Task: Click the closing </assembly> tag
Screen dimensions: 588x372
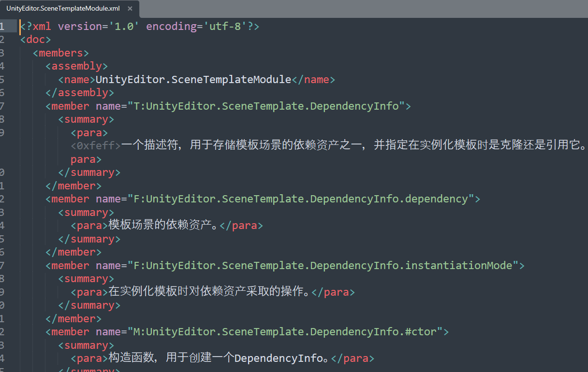Action: tap(80, 93)
